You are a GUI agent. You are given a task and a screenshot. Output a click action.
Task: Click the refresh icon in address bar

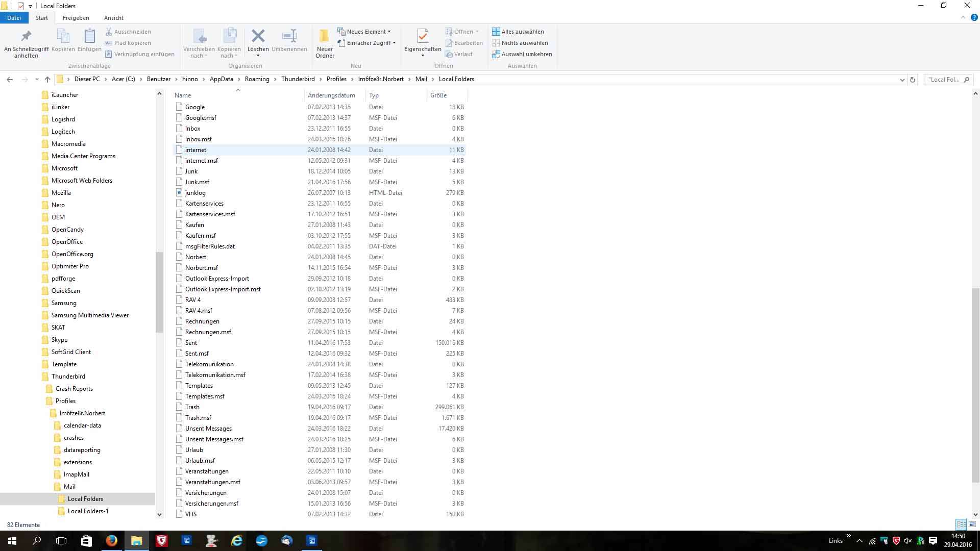tap(913, 80)
